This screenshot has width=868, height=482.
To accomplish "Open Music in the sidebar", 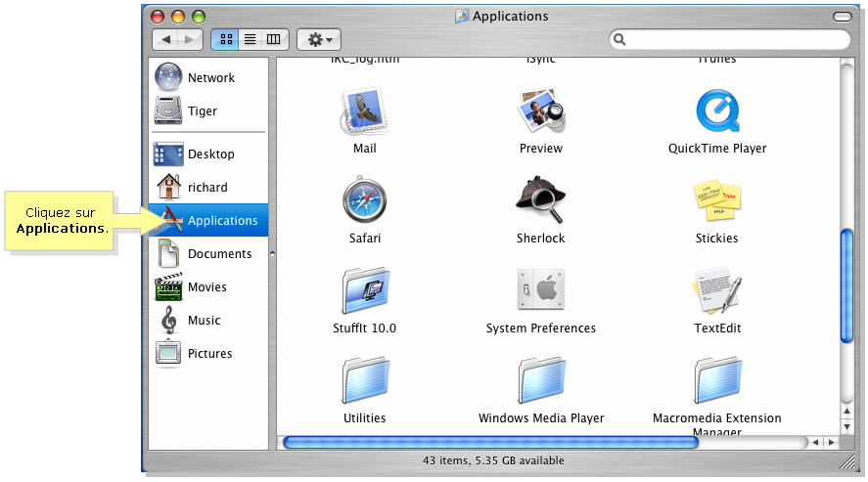I will pyautogui.click(x=208, y=320).
